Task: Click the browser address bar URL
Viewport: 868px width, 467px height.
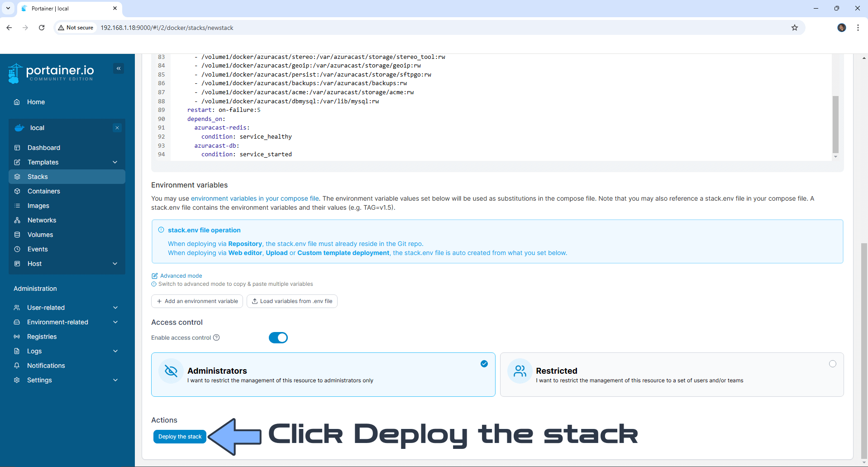Action: point(167,28)
